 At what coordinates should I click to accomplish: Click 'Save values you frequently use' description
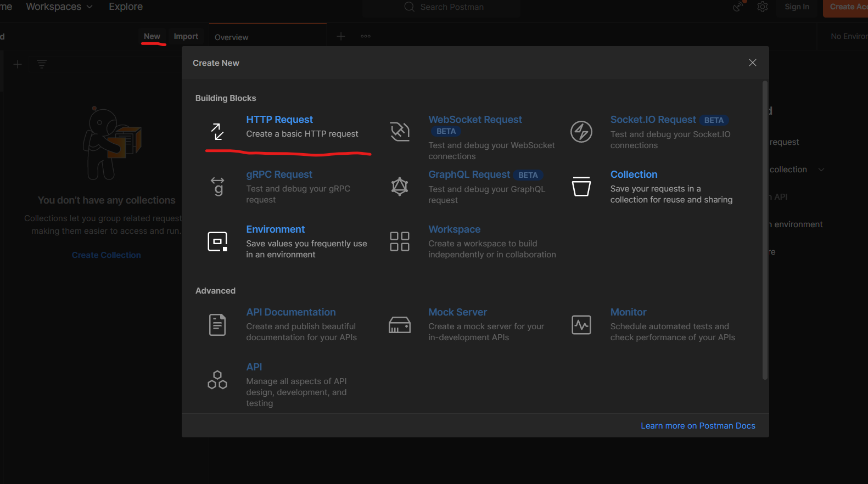(306, 249)
